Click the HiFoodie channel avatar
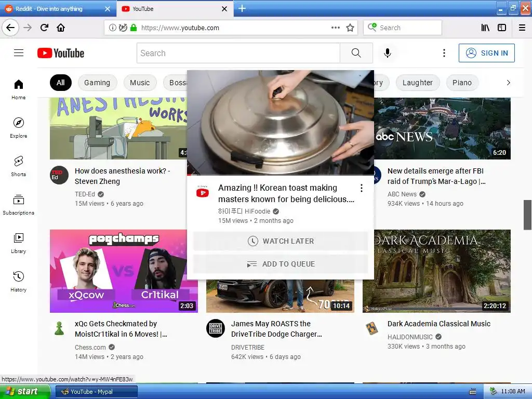Image resolution: width=532 pixels, height=399 pixels. click(203, 193)
